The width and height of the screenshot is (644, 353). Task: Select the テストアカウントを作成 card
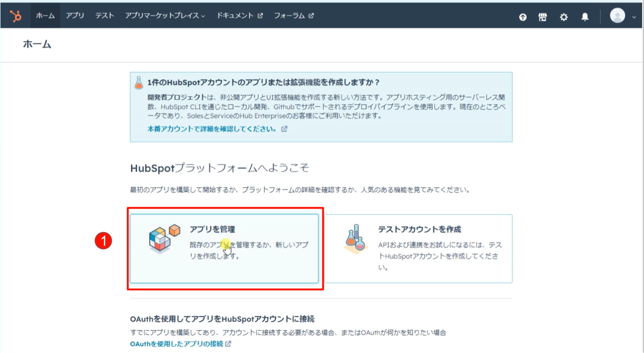(x=418, y=248)
